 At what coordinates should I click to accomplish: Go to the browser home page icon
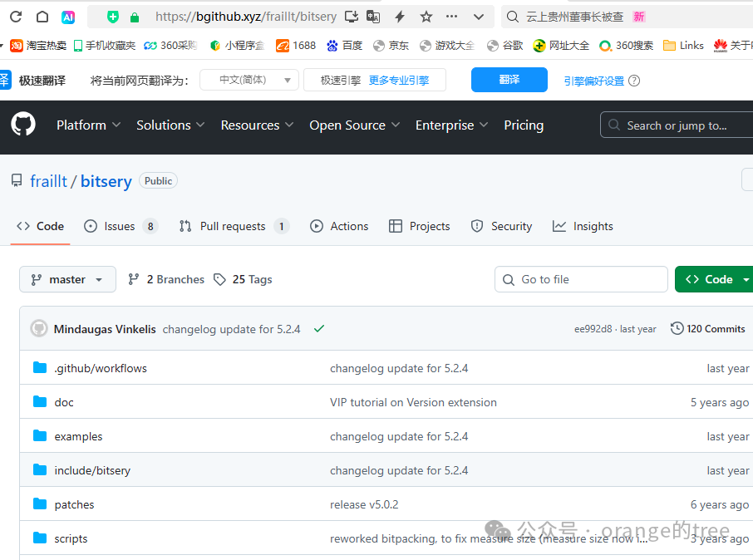point(42,17)
